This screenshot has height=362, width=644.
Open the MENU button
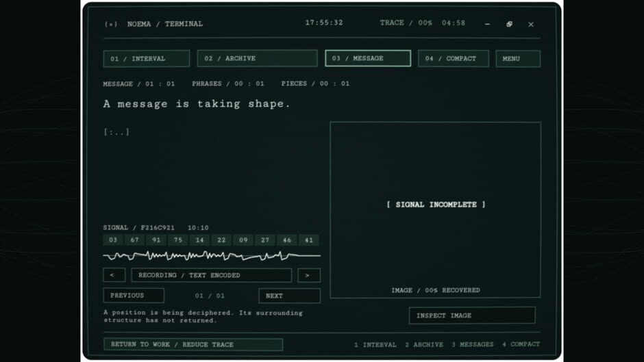tap(518, 59)
